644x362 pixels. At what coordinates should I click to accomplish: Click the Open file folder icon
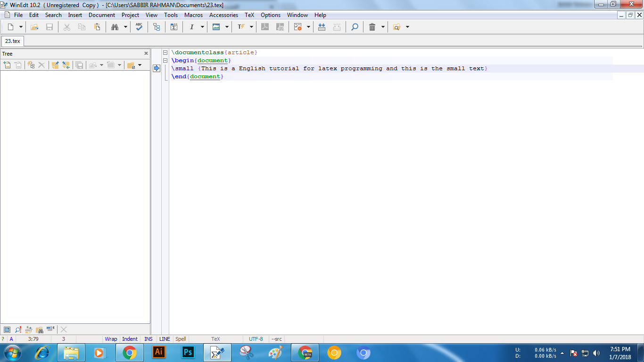[34, 27]
